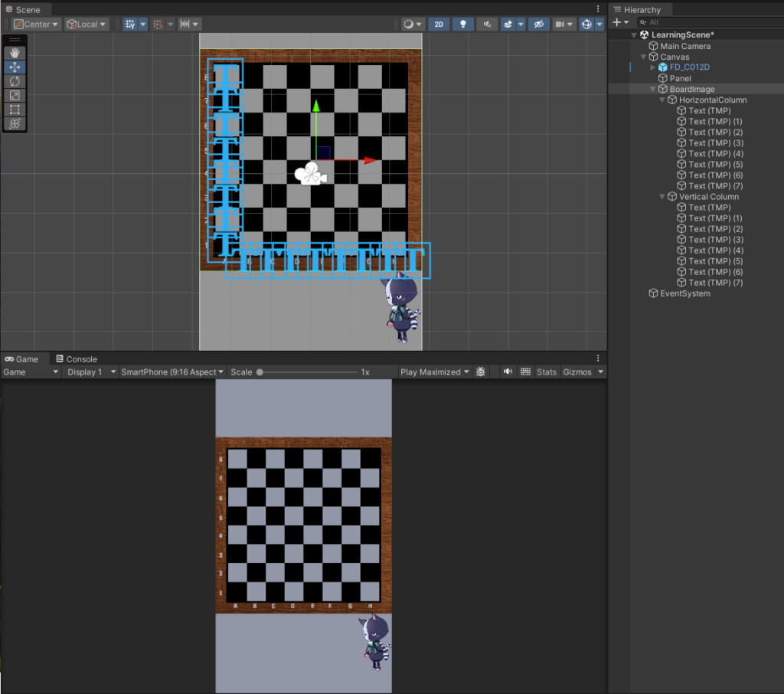The height and width of the screenshot is (694, 784).
Task: Select EventSystem in the Hierarchy
Action: tap(684, 293)
